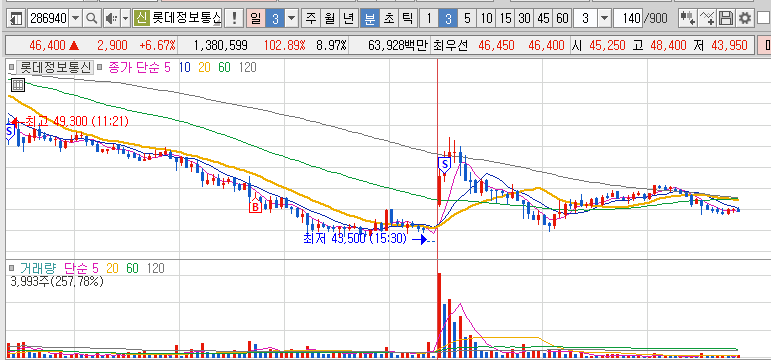Click the add indicator line icon
Image resolution: width=771 pixels, height=360 pixels.
point(707,19)
